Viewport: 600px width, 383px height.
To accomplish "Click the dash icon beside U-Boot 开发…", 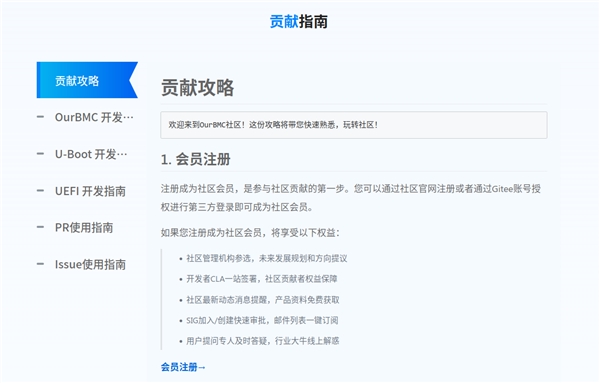I will pos(40,154).
